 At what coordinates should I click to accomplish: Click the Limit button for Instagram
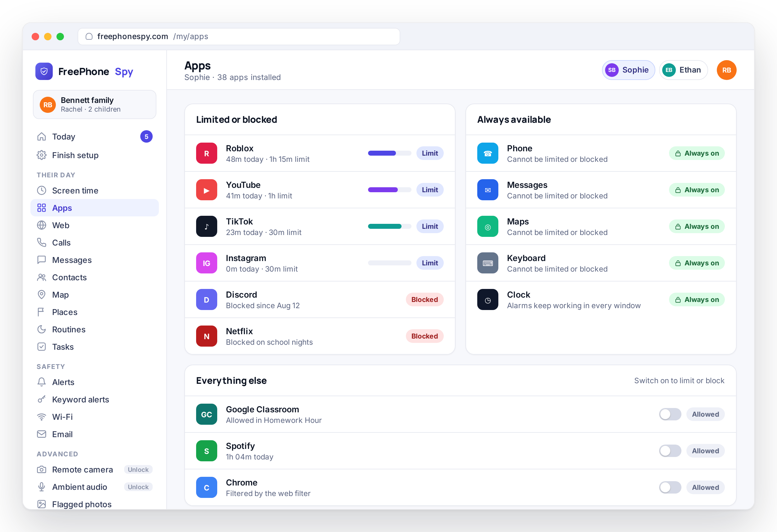pyautogui.click(x=430, y=263)
